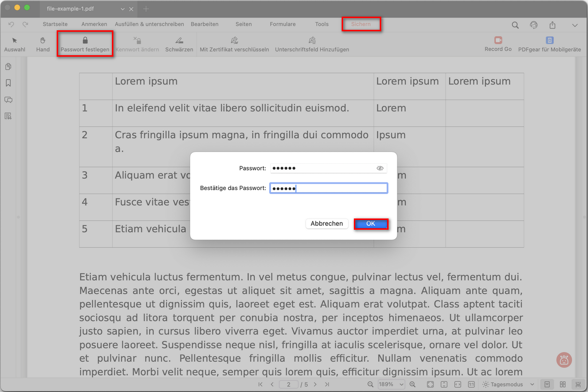This screenshot has height=392, width=588.
Task: Open Mit Zertifikat verschlüsseln
Action: (x=235, y=44)
